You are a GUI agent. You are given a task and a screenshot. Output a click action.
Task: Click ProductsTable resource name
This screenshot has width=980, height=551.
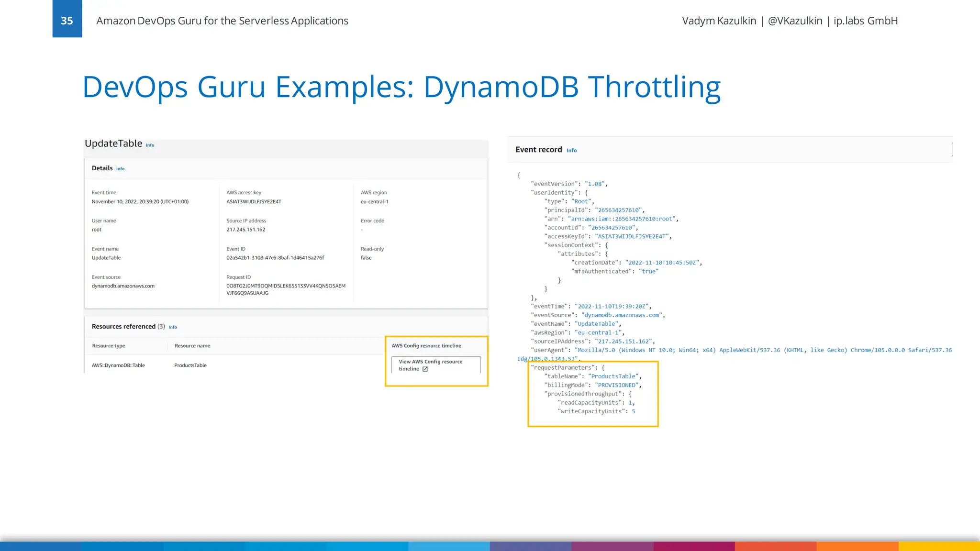click(x=190, y=365)
